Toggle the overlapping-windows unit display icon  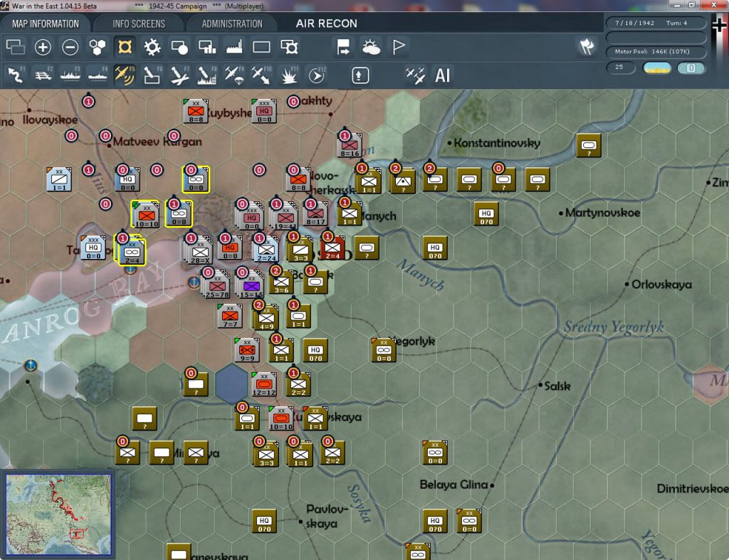click(16, 47)
